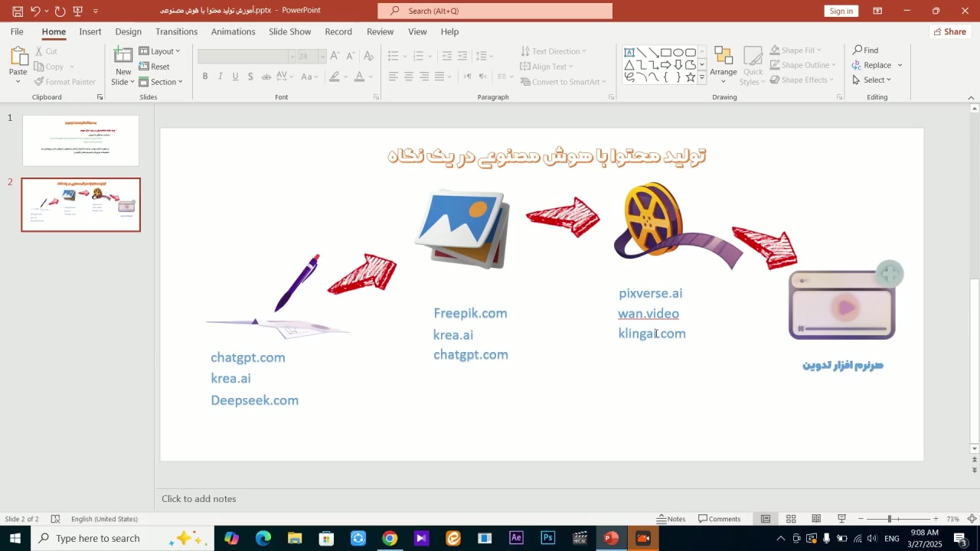Switch to the Design tab
Image resolution: width=980 pixels, height=551 pixels.
pos(129,31)
